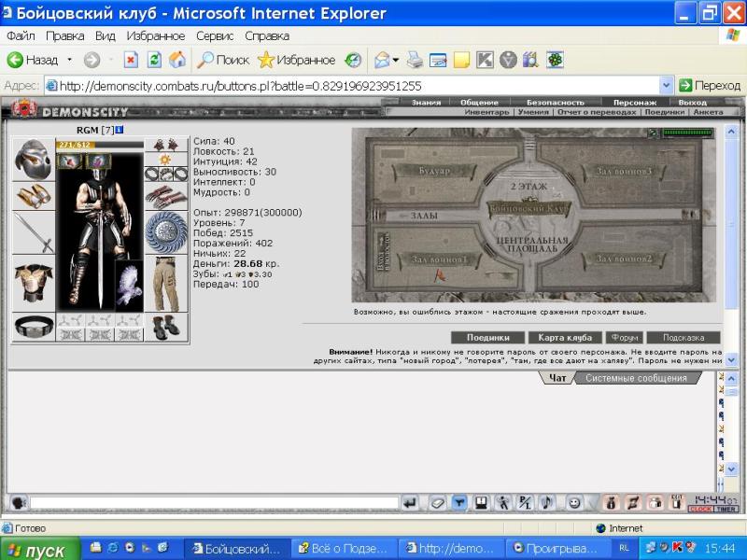Screen dimensions: 747x560
Task: Refresh the page with the green arrows icon
Action: click(154, 60)
